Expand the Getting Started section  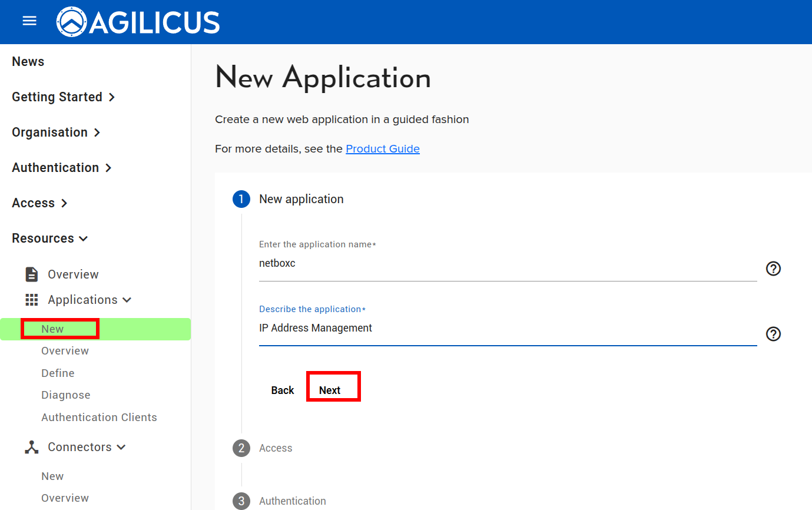[57, 97]
